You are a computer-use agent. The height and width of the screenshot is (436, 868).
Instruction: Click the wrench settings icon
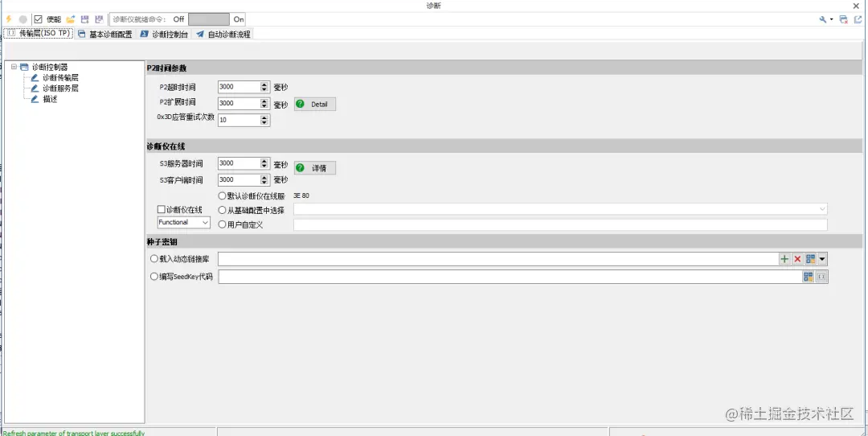pyautogui.click(x=823, y=19)
